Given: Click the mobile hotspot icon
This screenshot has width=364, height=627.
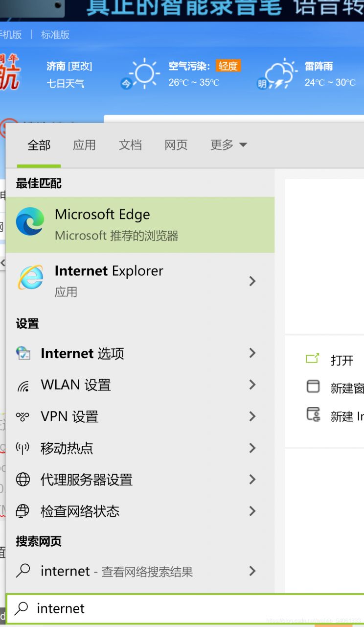Looking at the screenshot, I should 23,448.
